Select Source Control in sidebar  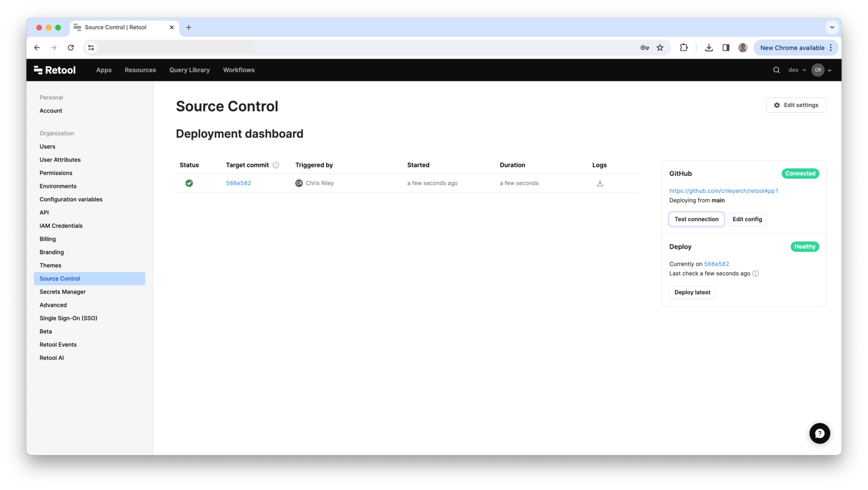click(x=89, y=278)
